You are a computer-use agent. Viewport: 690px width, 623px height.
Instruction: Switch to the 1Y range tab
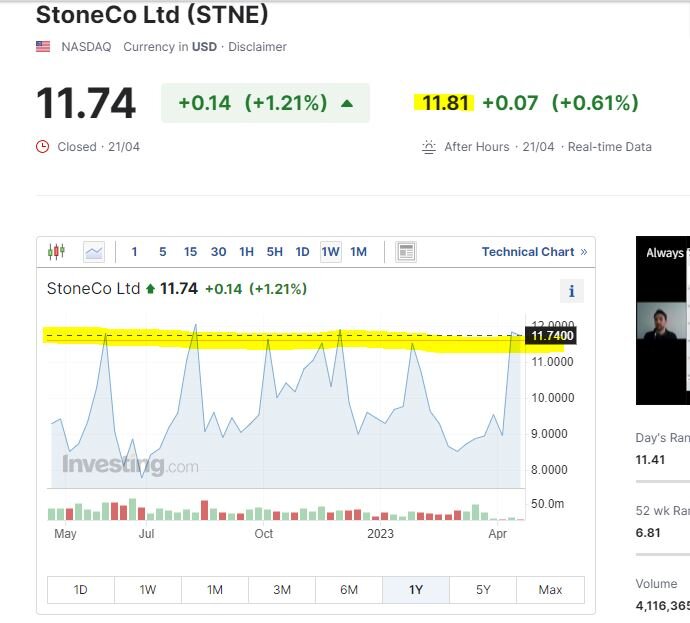point(416,590)
